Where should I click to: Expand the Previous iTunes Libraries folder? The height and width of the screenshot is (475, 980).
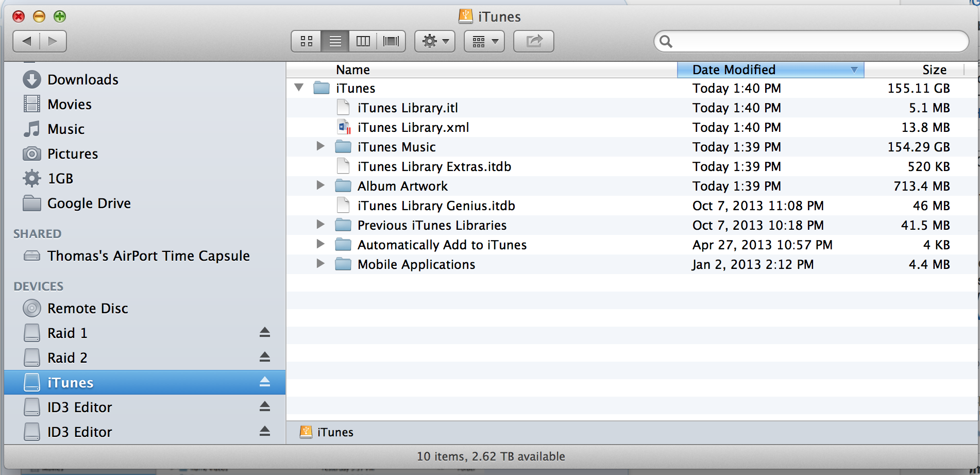[x=320, y=225]
